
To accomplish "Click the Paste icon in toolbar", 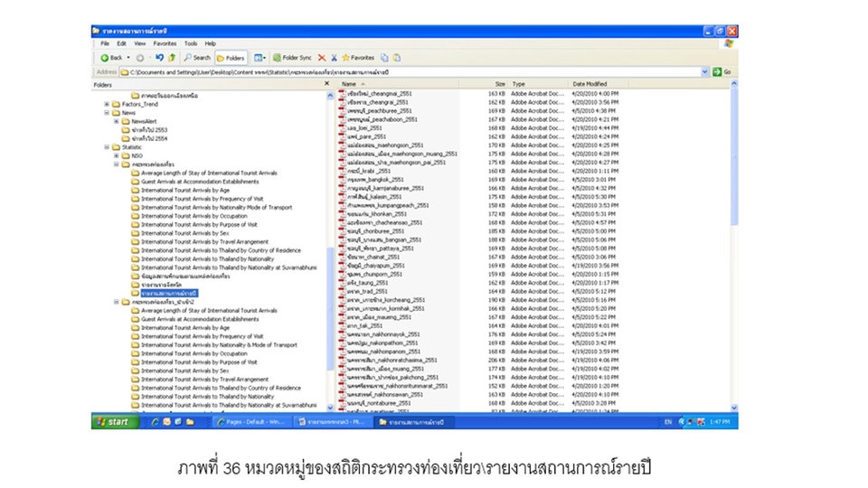I will (397, 58).
